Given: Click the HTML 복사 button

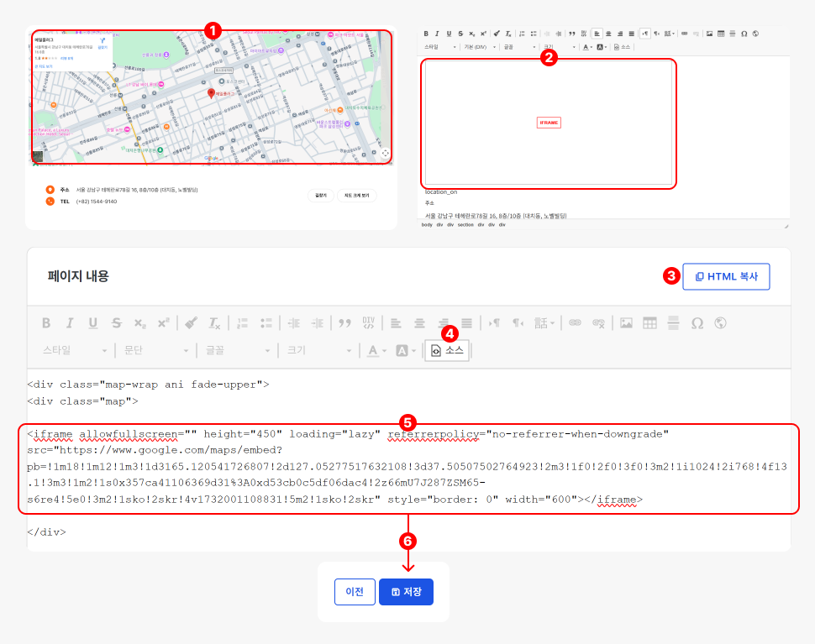Looking at the screenshot, I should tap(726, 276).
